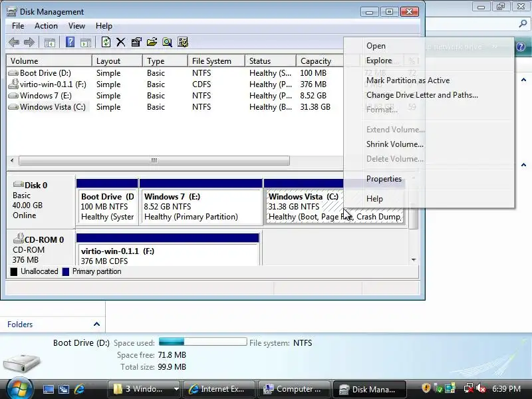Sort by the Status column header
This screenshot has width=532, height=399.
click(271, 61)
